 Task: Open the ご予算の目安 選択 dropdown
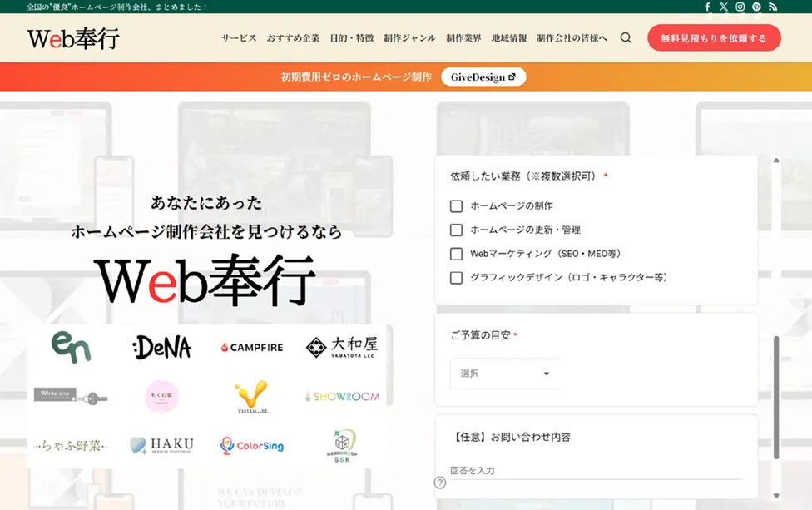pos(505,374)
